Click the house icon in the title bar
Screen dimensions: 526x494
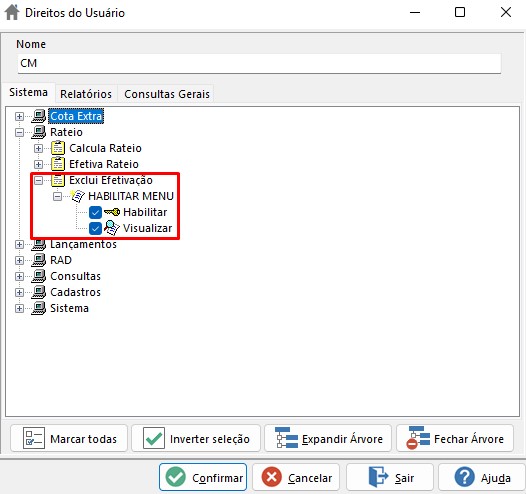(12, 12)
